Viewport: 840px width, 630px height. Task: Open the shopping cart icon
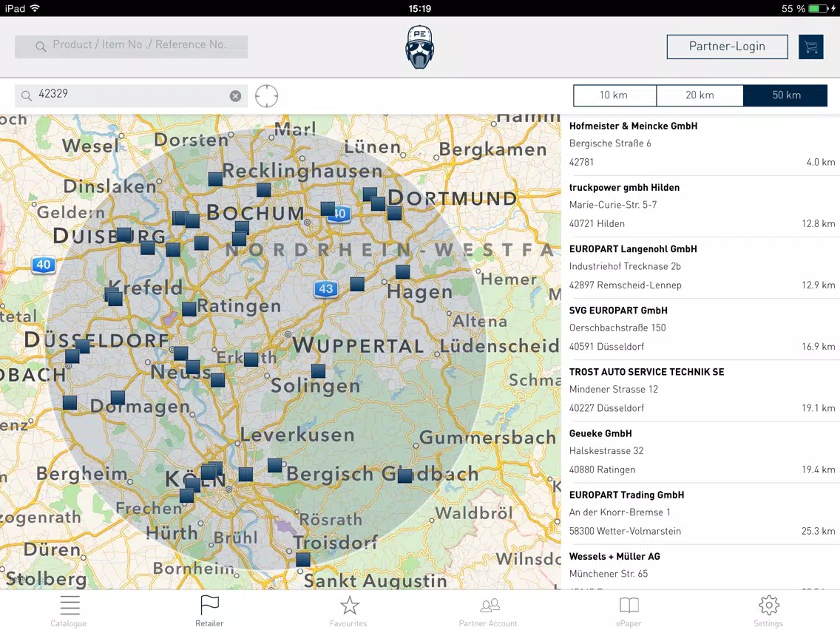point(810,47)
